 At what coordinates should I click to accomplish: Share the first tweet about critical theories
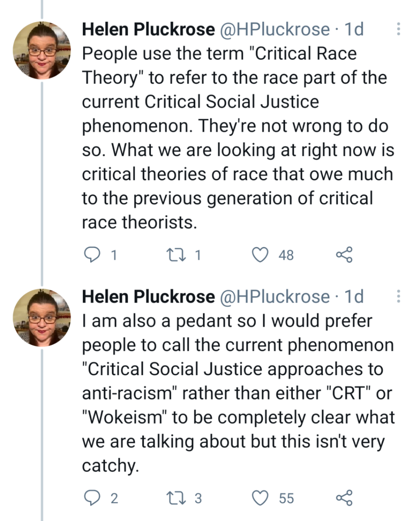[x=344, y=254]
